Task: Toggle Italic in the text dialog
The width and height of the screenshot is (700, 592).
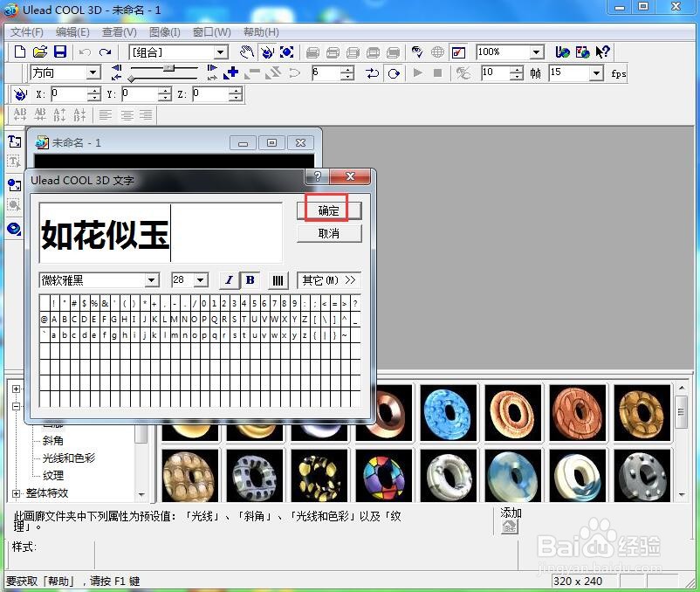Action: click(230, 280)
